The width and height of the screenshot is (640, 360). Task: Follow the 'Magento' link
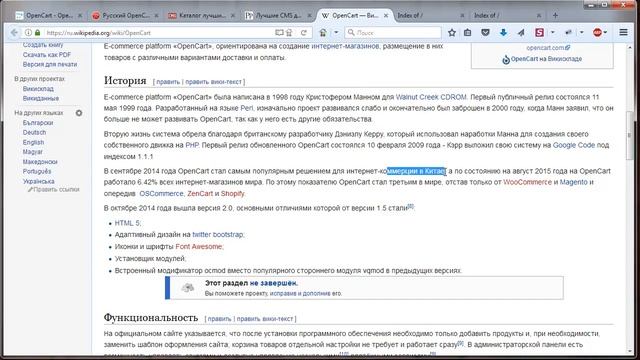coord(573,182)
